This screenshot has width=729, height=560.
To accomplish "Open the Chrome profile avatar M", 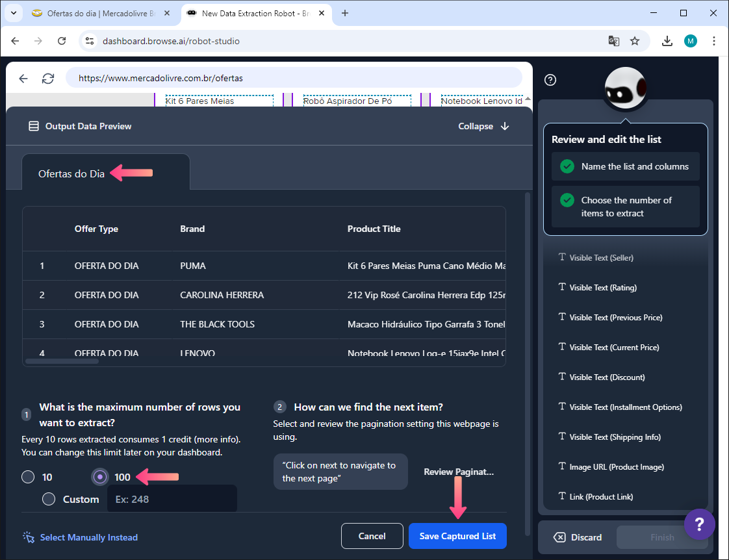I will pos(691,41).
